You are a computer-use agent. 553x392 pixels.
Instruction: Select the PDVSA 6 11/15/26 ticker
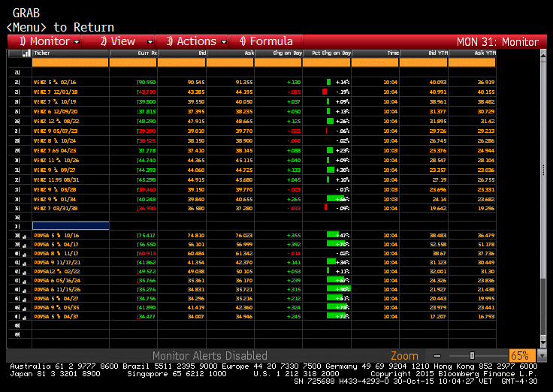57,290
